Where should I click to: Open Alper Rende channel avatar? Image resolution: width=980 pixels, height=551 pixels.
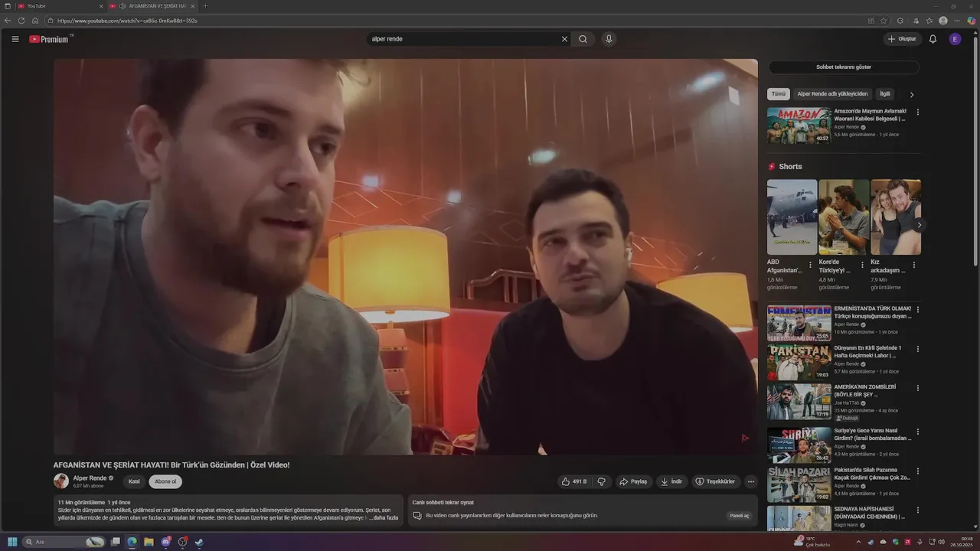pos(61,481)
